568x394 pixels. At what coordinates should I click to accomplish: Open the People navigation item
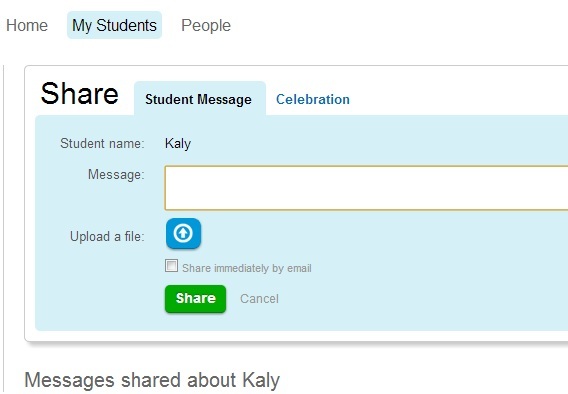pyautogui.click(x=206, y=25)
